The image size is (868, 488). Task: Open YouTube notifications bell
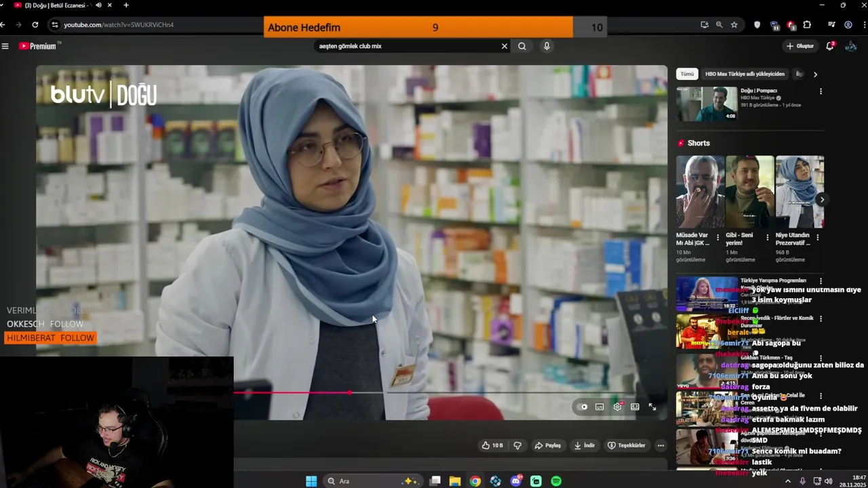[x=830, y=46]
